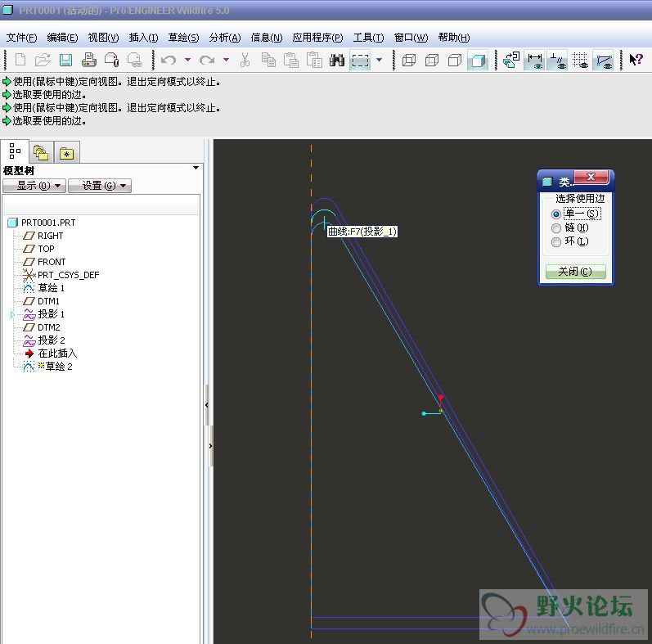Image resolution: width=652 pixels, height=644 pixels.
Task: Select the 链(H) radio option
Action: click(x=556, y=228)
